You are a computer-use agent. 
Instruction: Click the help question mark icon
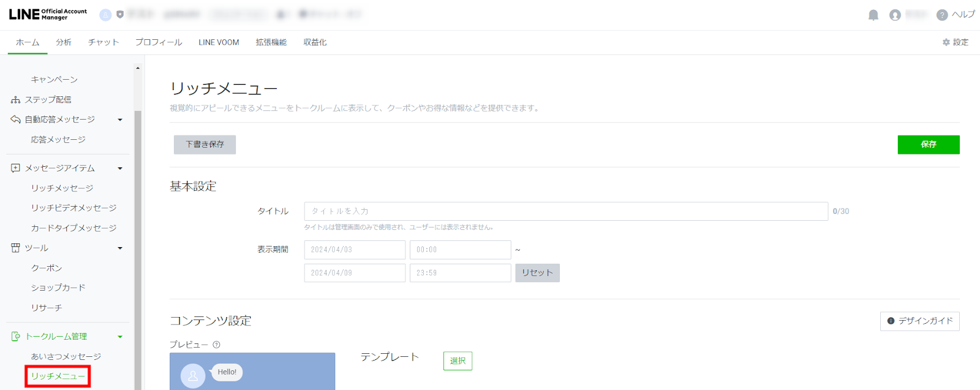click(x=942, y=15)
